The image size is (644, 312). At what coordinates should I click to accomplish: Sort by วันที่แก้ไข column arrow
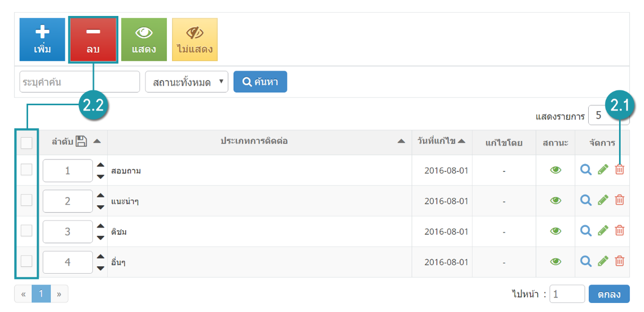(x=461, y=141)
